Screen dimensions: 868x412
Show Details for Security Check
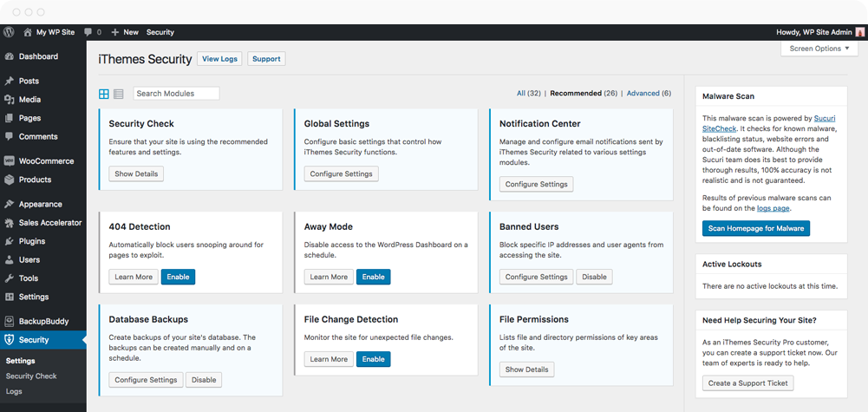click(136, 173)
